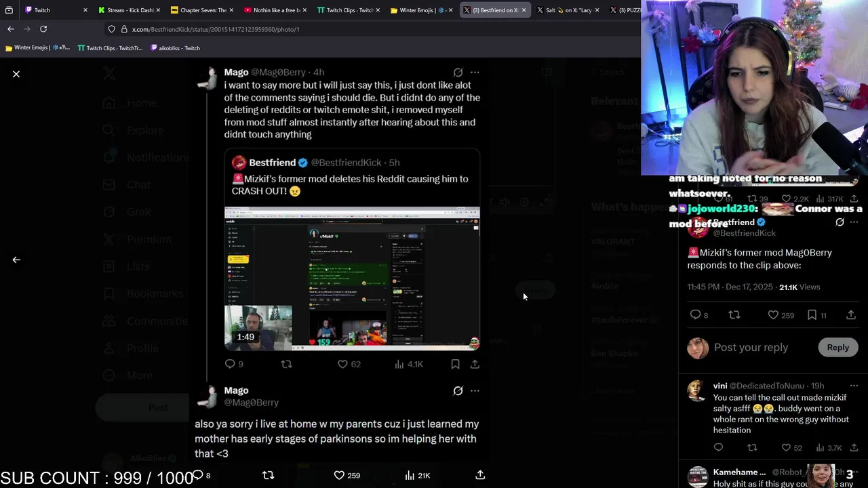Screen dimensions: 868x488
Task: View analytics 3.7K on vini's comment
Action: coord(828,447)
